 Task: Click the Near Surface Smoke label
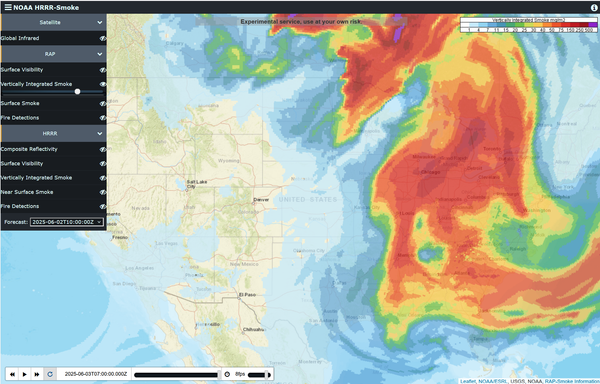tap(27, 192)
